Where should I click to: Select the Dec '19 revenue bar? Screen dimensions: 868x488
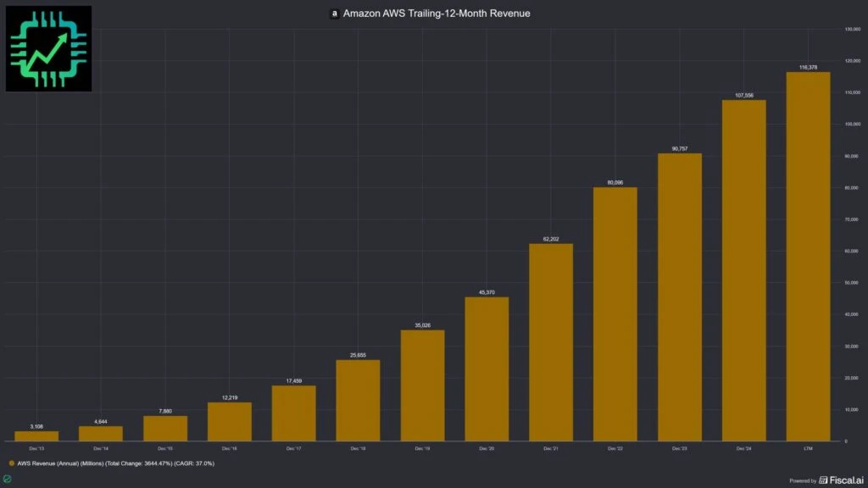[x=422, y=385]
